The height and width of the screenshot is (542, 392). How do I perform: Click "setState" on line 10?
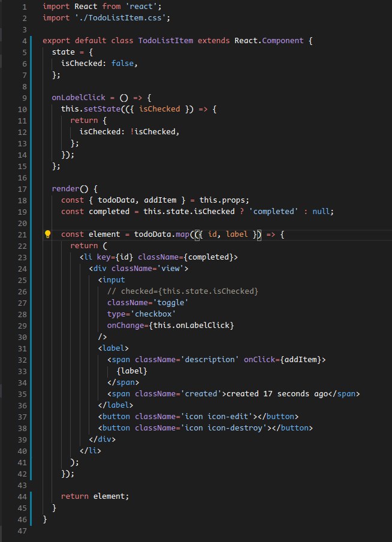tap(102, 109)
